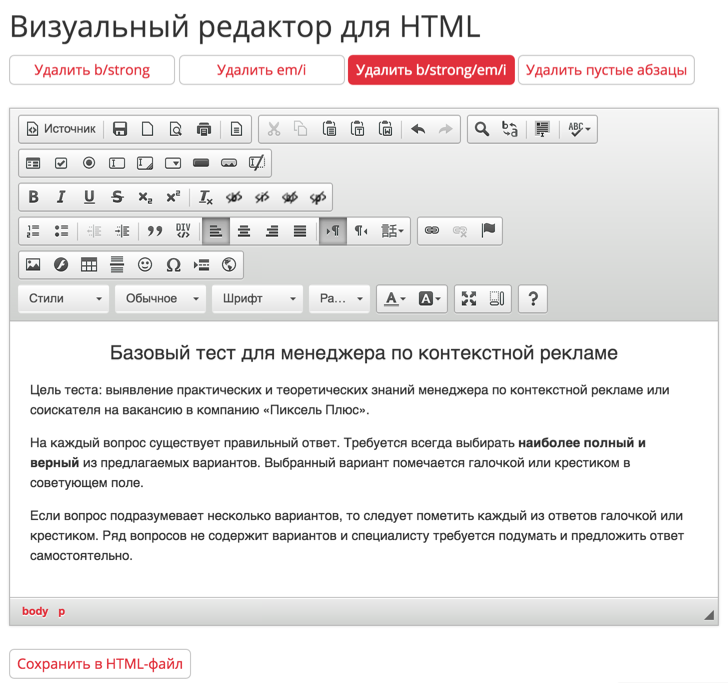Click the Удалить пустые абзацы button
The image size is (728, 683).
606,70
